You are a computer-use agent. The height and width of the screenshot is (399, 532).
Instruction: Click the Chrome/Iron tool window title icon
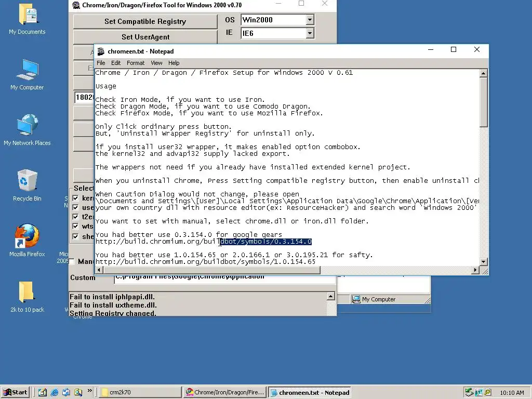(76, 5)
